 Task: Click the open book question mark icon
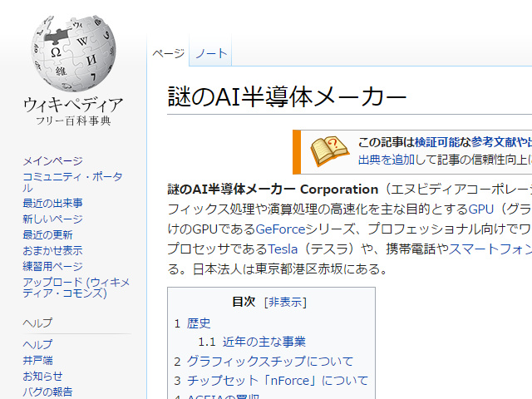pos(329,151)
